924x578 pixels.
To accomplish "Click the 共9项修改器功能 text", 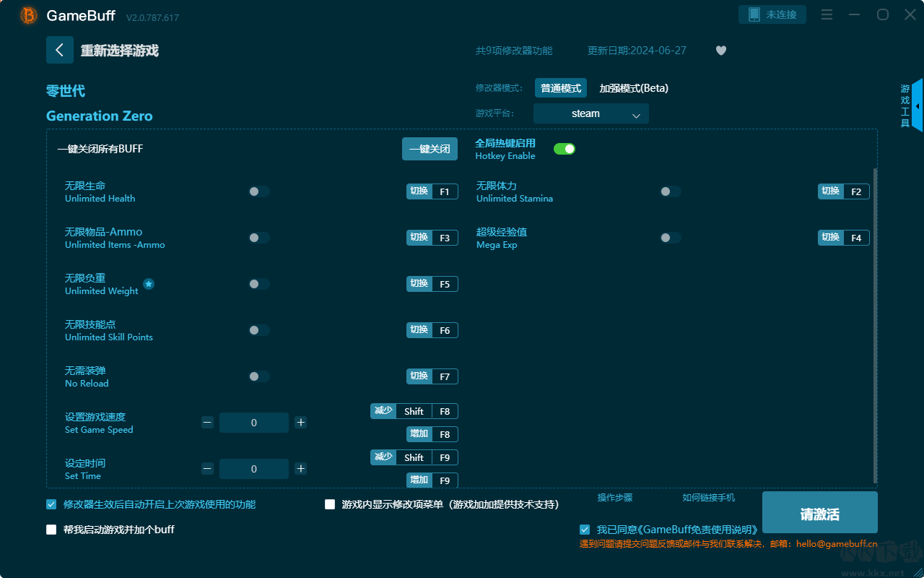I will [x=514, y=51].
